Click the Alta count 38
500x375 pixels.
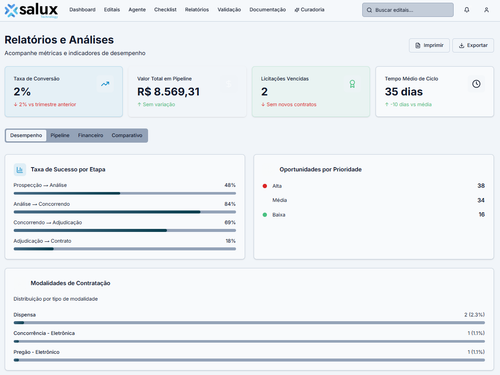(x=481, y=186)
